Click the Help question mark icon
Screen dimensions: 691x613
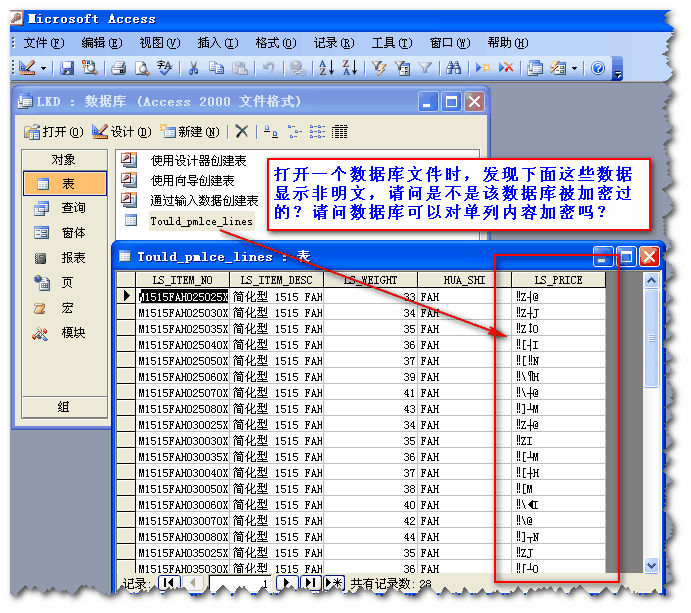tap(598, 68)
